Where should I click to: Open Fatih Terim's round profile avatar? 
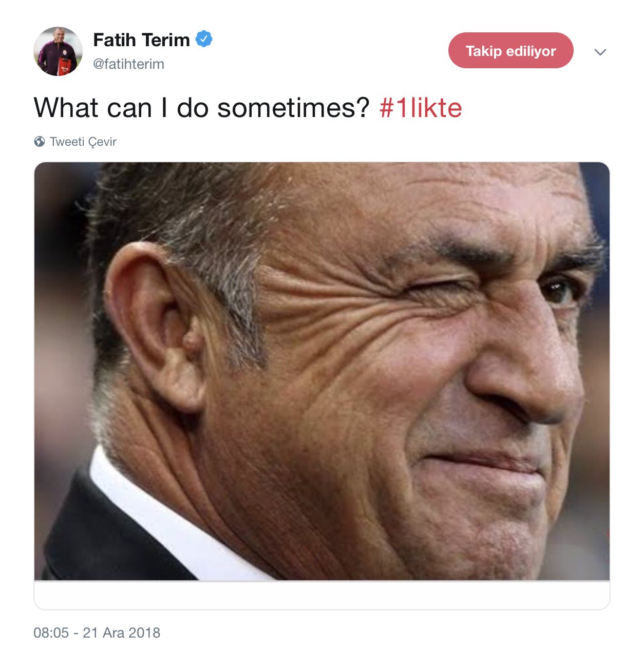point(58,51)
